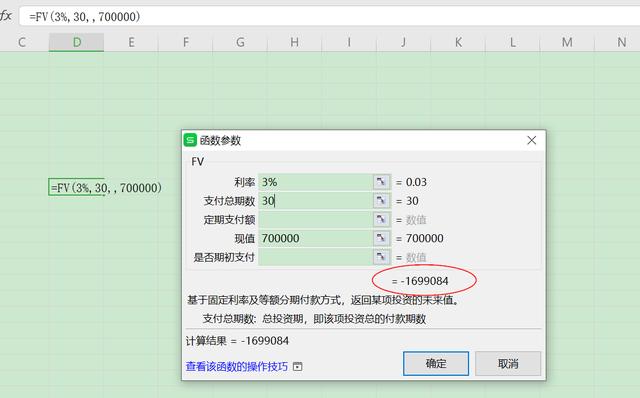Select column I header
Screen dimensions: 640x398
pos(349,42)
